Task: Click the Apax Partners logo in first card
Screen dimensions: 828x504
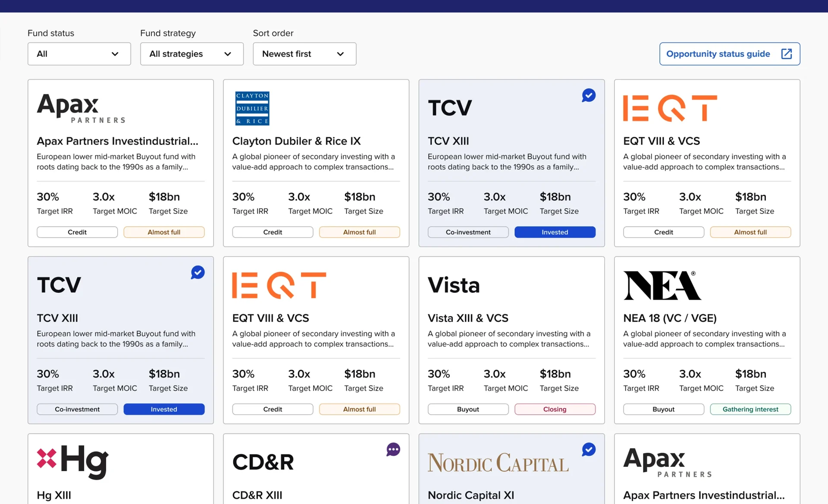Action: click(81, 108)
